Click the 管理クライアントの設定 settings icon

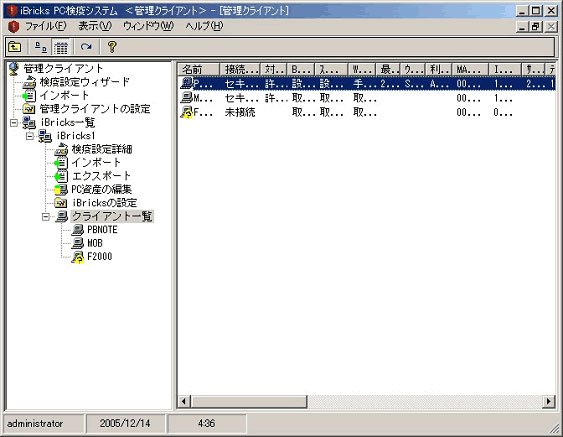pos(29,109)
